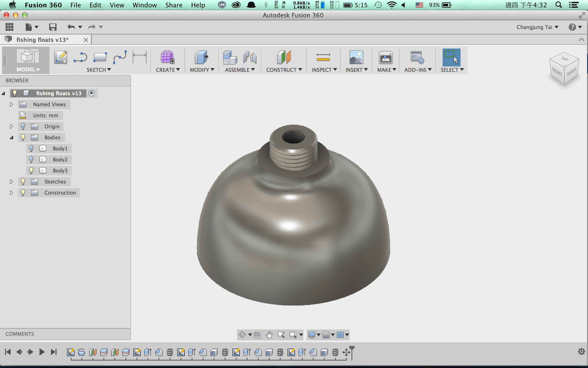This screenshot has height=368, width=588.
Task: Open the INSPECT menu label
Action: click(324, 70)
